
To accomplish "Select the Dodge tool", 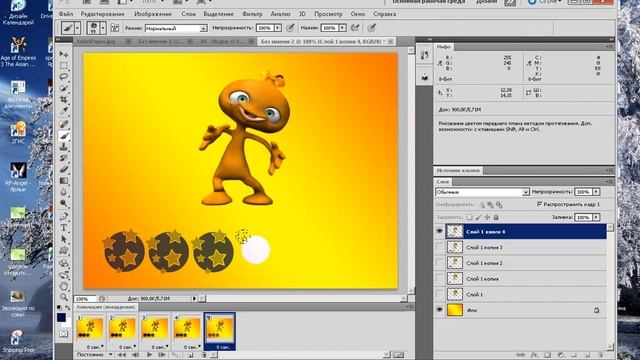I will tap(64, 203).
